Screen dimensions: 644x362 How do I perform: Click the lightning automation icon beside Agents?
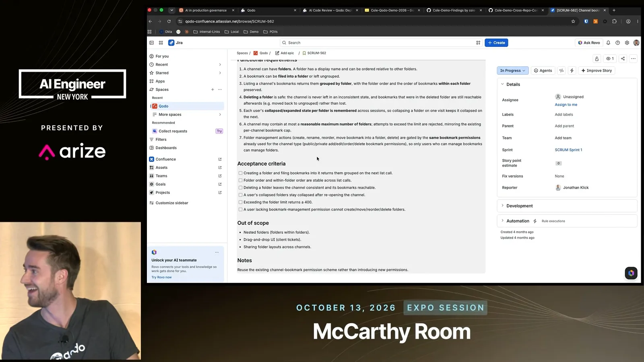click(x=572, y=70)
